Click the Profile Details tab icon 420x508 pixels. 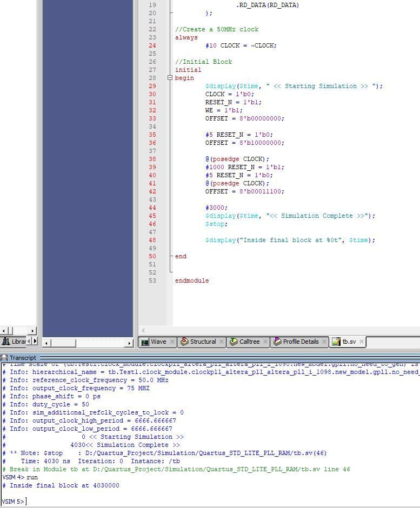pos(277,342)
